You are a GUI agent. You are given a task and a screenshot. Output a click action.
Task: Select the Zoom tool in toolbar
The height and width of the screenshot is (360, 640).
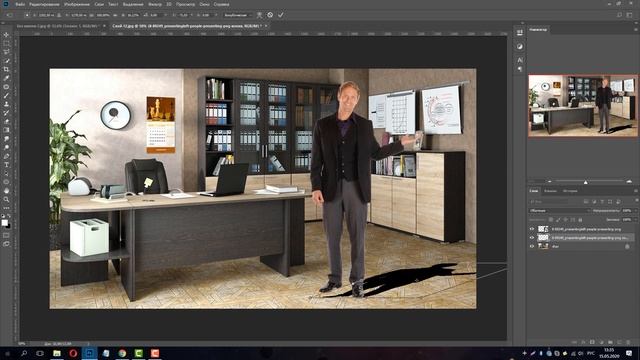coord(6,200)
